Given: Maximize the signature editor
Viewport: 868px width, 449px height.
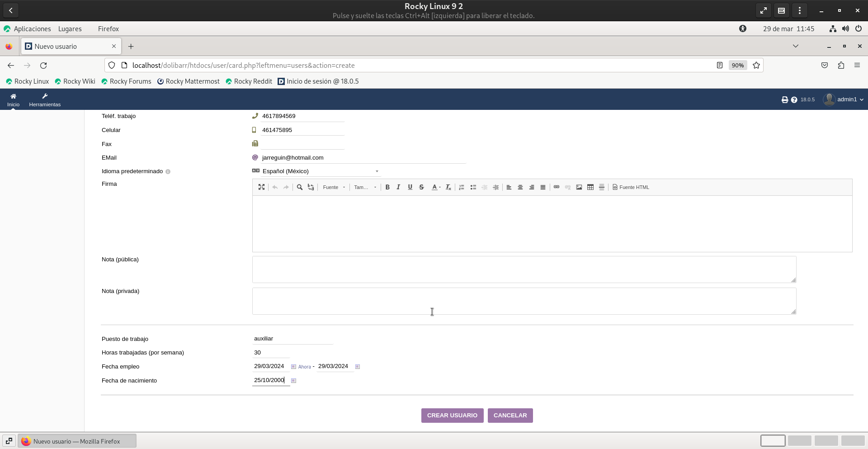Looking at the screenshot, I should click(261, 187).
